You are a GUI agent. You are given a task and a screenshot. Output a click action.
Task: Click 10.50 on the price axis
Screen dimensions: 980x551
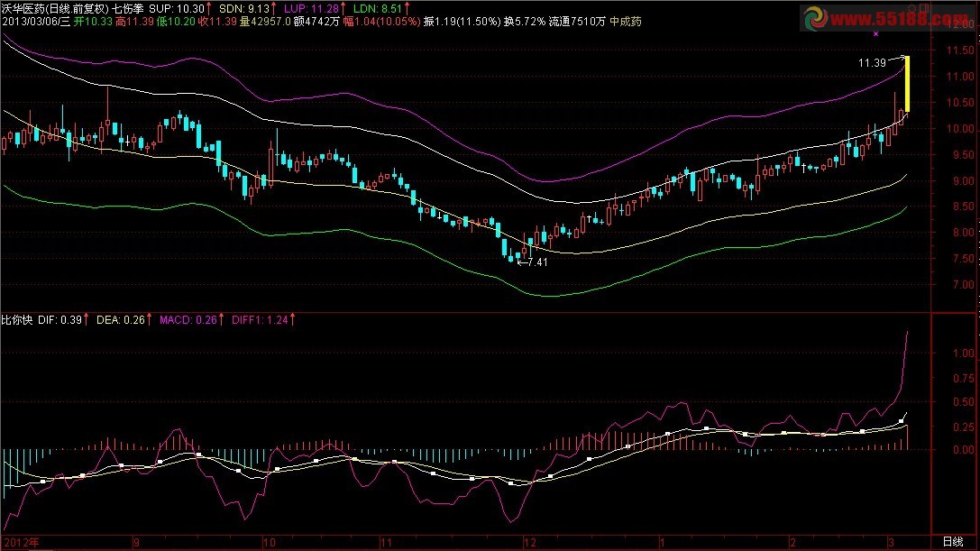(960, 103)
